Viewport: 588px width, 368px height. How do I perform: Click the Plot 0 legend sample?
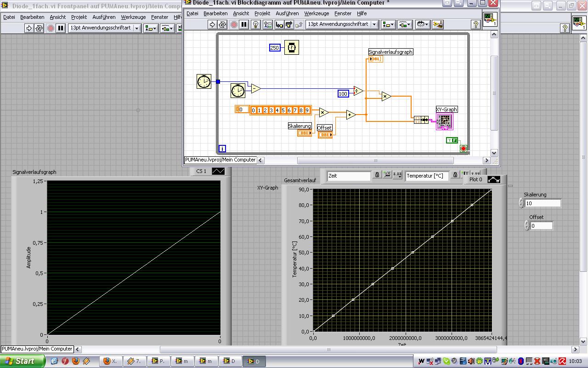pos(494,179)
